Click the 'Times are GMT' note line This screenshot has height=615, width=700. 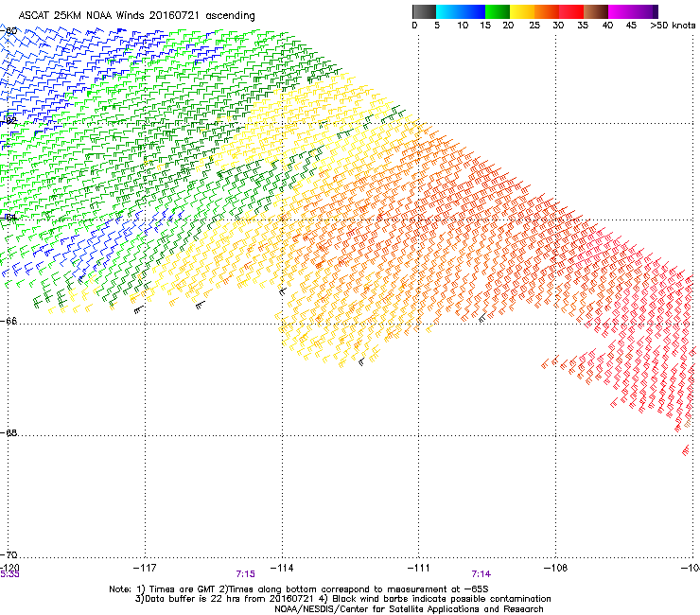click(x=299, y=589)
